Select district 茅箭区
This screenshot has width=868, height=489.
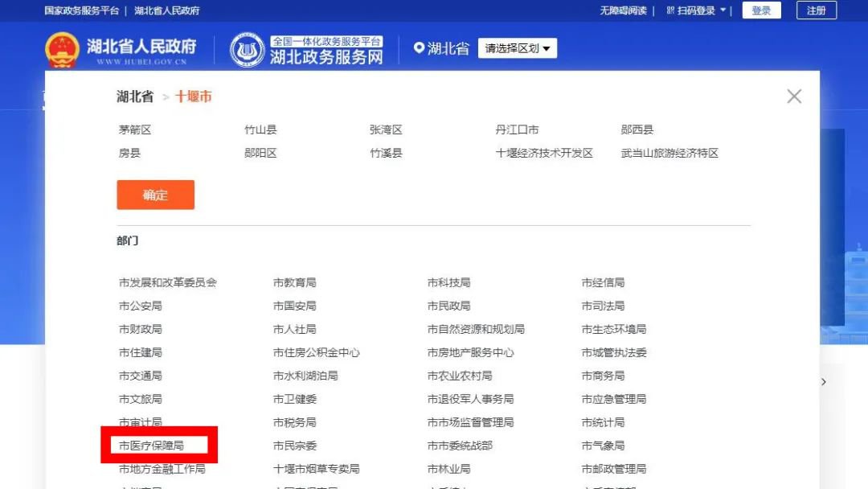(134, 129)
